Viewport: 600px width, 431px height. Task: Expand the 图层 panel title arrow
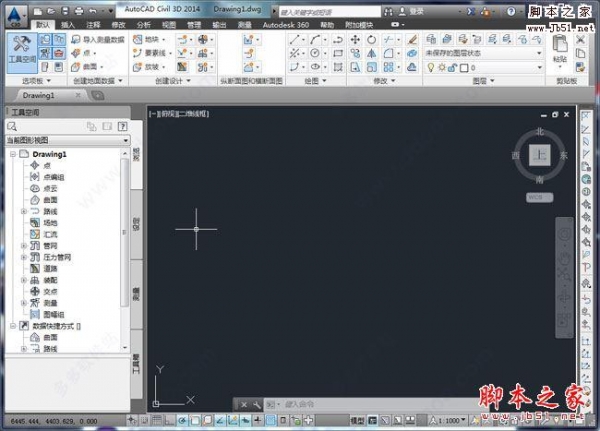click(x=492, y=81)
